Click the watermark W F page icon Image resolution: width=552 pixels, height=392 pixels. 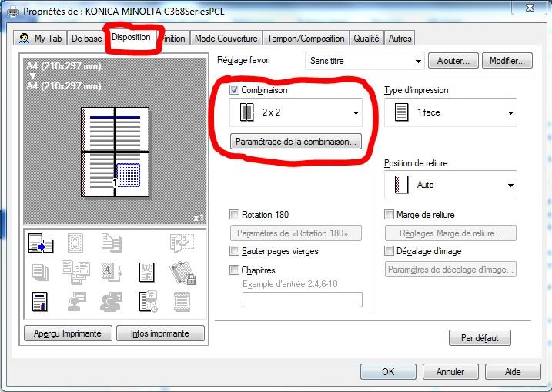tap(147, 273)
